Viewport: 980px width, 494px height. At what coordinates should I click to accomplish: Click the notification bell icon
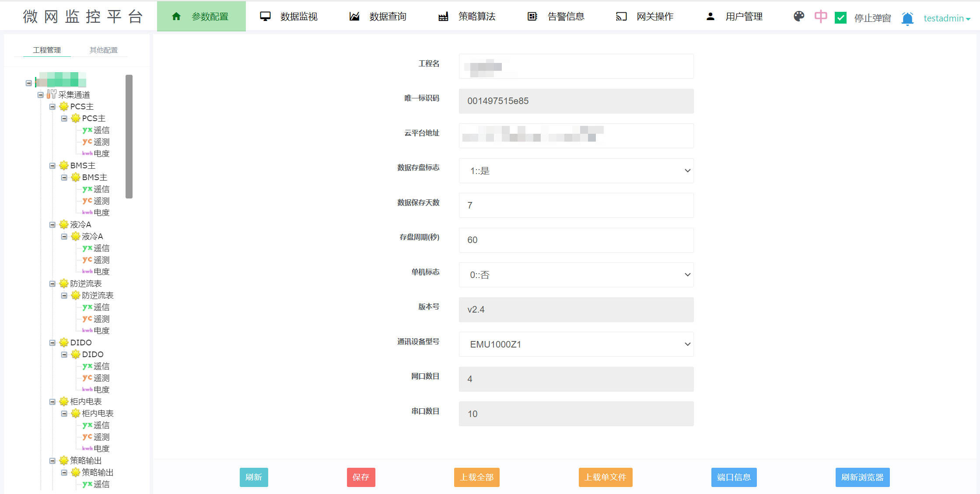[907, 18]
